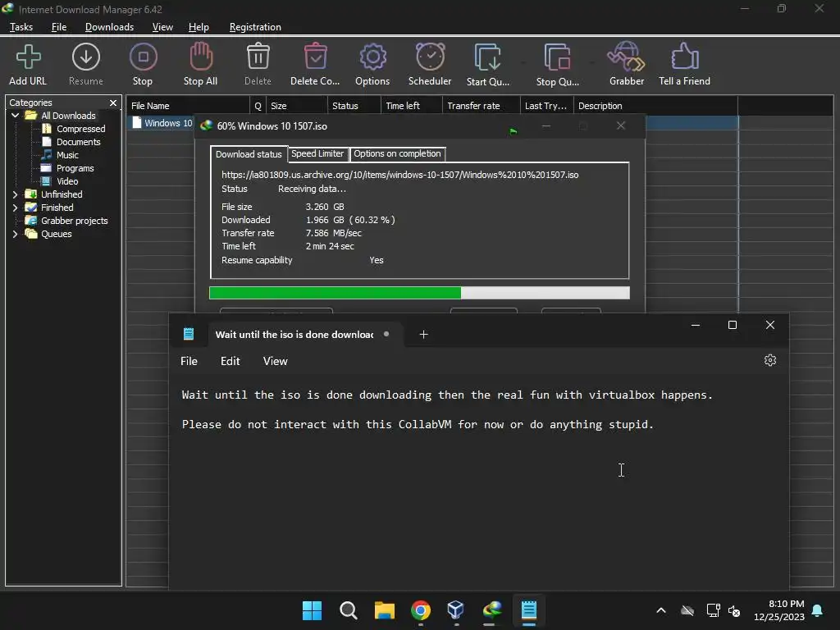Click Internet Download Manager taskbar icon

click(x=492, y=610)
